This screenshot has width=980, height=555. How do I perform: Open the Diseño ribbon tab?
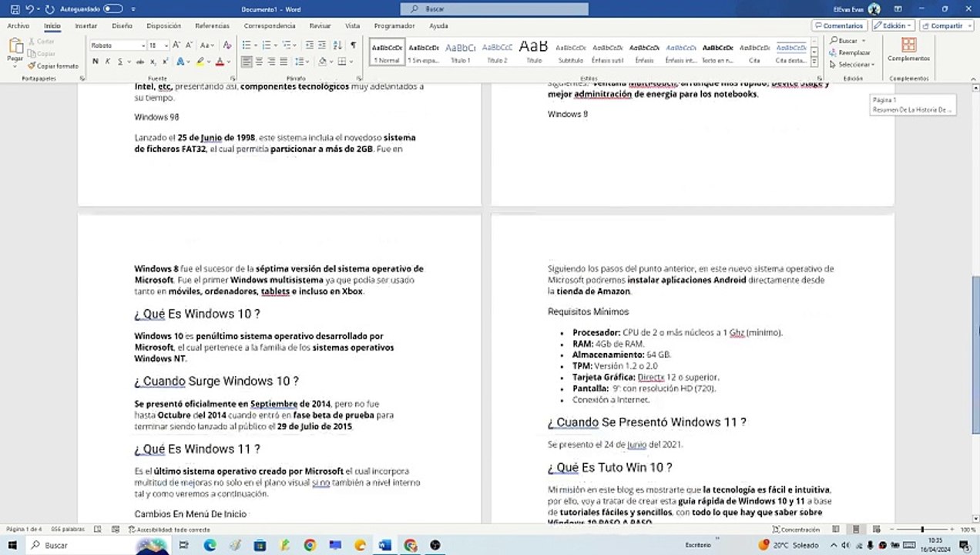click(122, 25)
